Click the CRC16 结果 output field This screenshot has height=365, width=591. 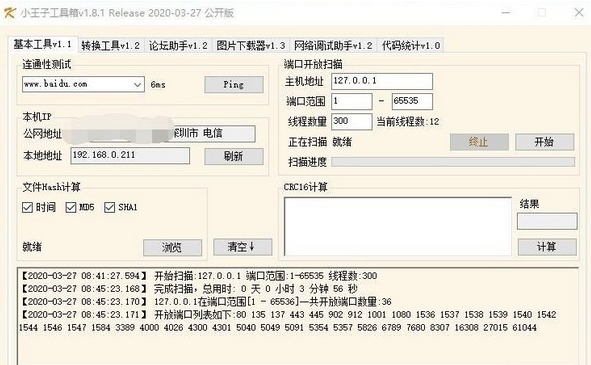[547, 221]
